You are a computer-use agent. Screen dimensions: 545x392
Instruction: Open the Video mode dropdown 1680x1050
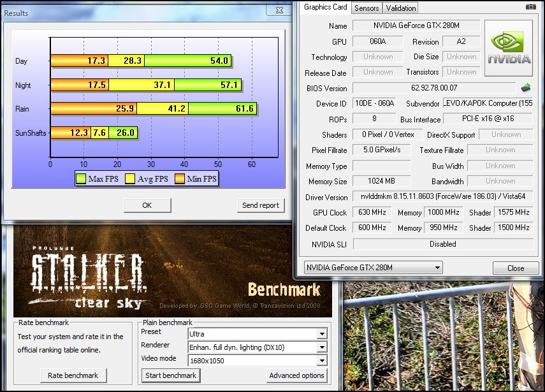pyautogui.click(x=258, y=361)
